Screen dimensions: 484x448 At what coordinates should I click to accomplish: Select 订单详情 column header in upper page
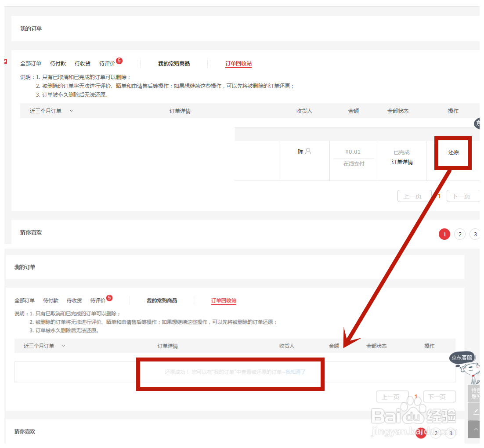click(x=180, y=111)
